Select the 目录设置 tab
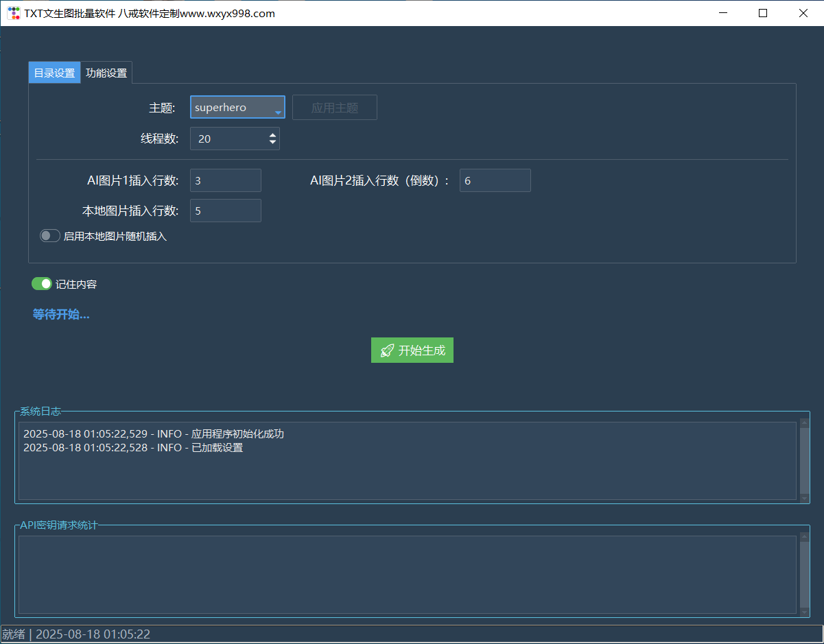 (x=54, y=73)
